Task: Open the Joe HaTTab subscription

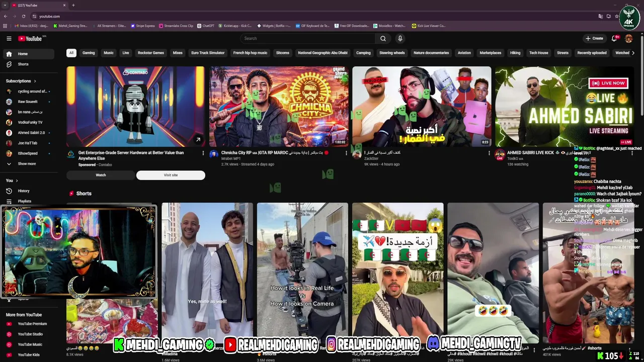Action: point(28,143)
